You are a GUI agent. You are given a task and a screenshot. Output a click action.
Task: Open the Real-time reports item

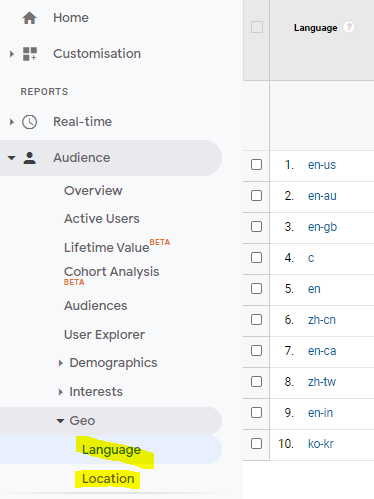pyautogui.click(x=82, y=122)
